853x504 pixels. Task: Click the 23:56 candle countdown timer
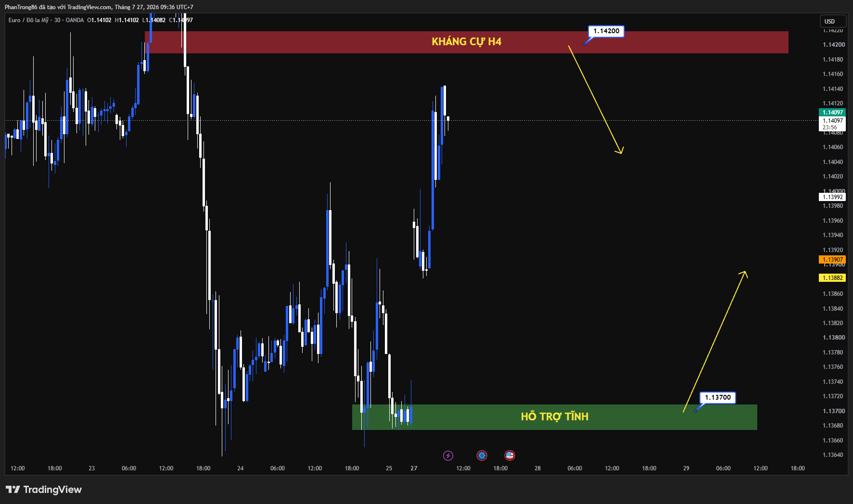tap(829, 127)
